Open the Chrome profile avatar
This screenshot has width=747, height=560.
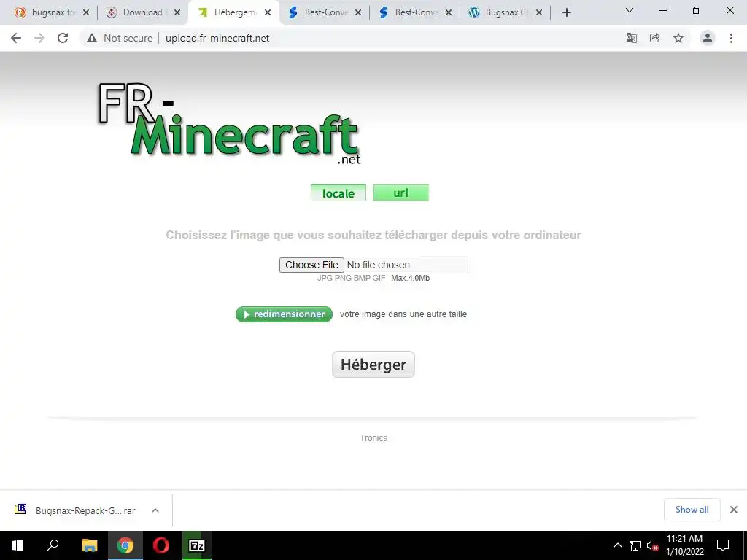[x=708, y=38]
